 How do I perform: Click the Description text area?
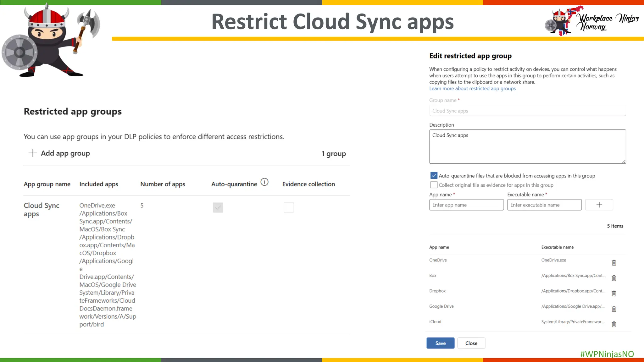(x=527, y=147)
